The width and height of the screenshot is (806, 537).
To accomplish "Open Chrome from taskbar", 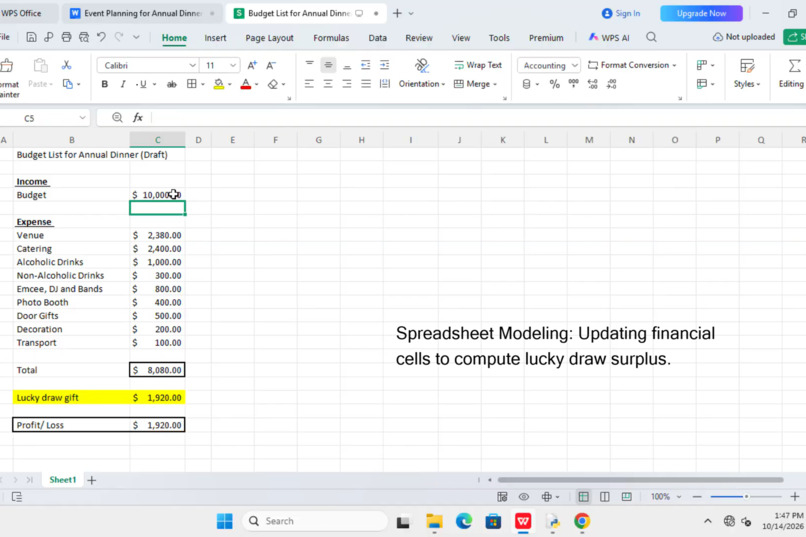I will pyautogui.click(x=582, y=521).
